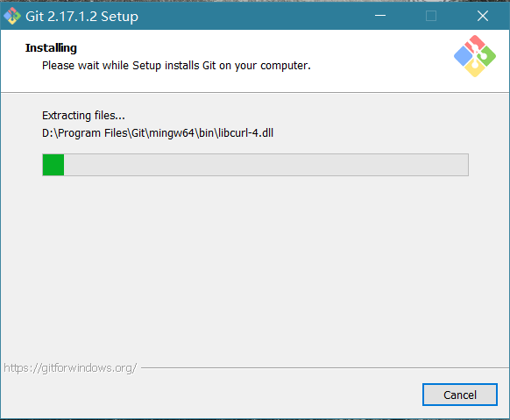510x420 pixels.
Task: Click the "Extracting files..." status label
Action: tap(83, 116)
